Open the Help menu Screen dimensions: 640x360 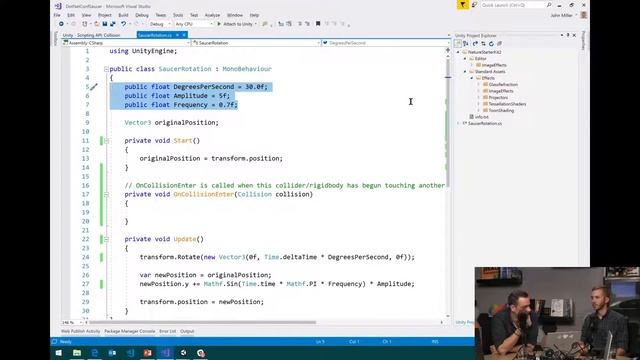click(254, 15)
